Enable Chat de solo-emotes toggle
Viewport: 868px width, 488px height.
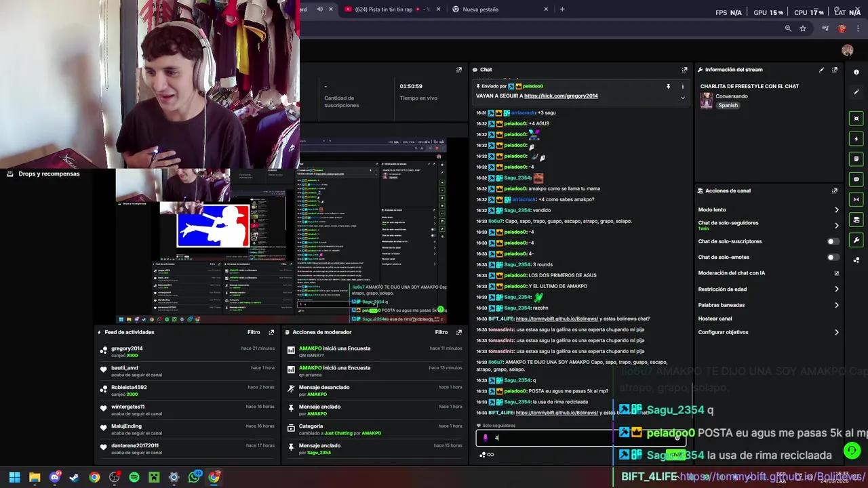[833, 258]
